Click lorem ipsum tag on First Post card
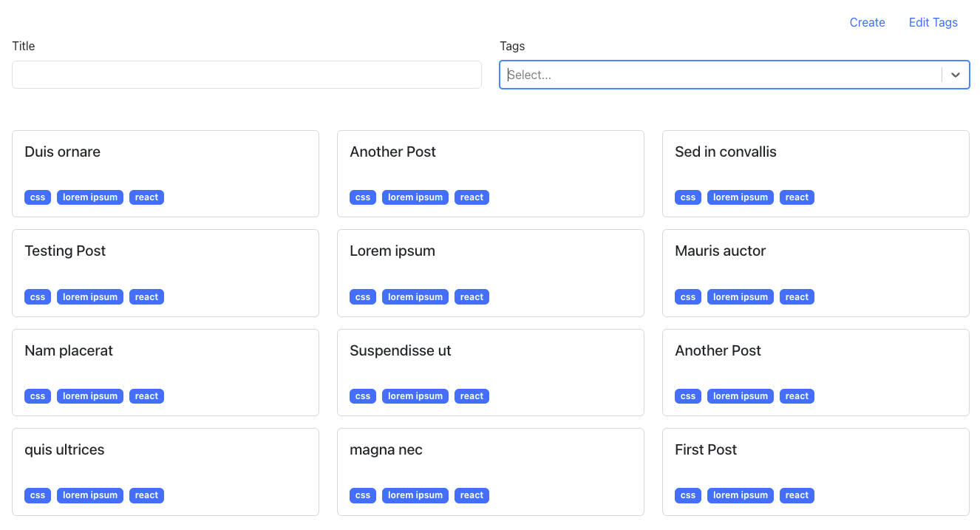 tap(741, 495)
